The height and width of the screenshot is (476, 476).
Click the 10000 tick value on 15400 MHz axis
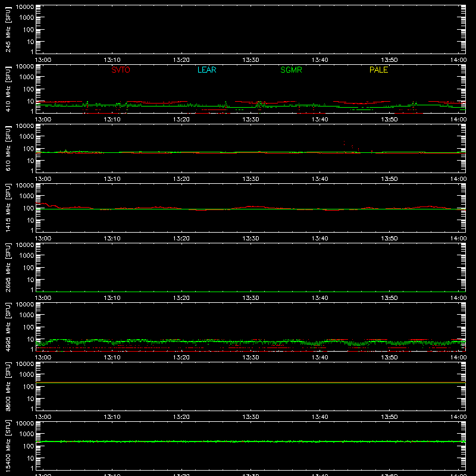tap(25, 424)
